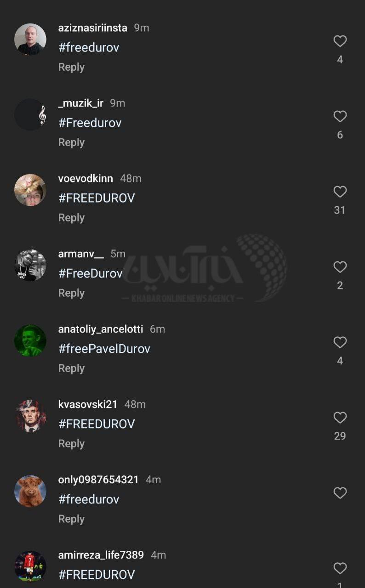Reply to voevodkinn's comment
This screenshot has height=588, width=365.
(71, 218)
